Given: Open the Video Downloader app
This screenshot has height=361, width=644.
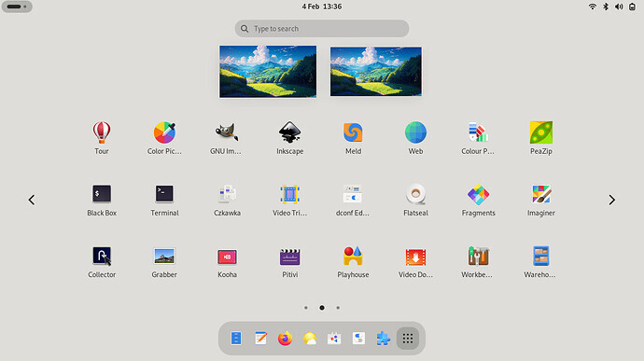Looking at the screenshot, I should pyautogui.click(x=415, y=262).
